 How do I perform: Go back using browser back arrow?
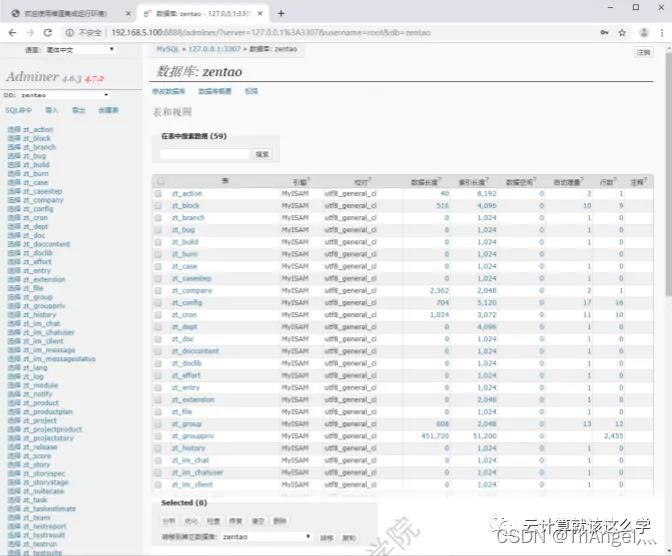(x=12, y=33)
